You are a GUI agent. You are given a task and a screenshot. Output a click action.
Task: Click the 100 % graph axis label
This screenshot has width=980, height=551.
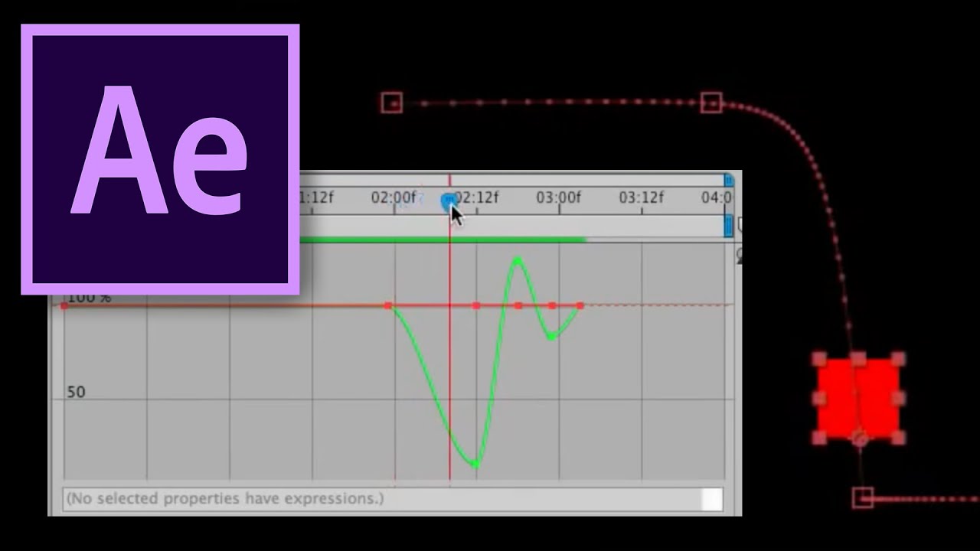tap(90, 297)
